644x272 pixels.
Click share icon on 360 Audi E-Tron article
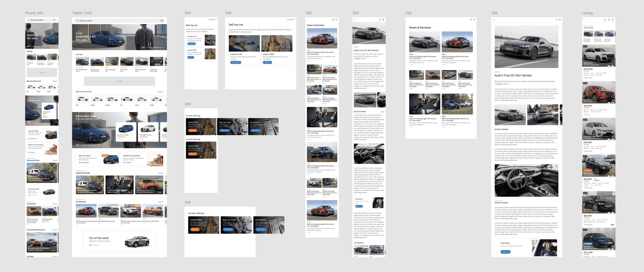click(383, 20)
